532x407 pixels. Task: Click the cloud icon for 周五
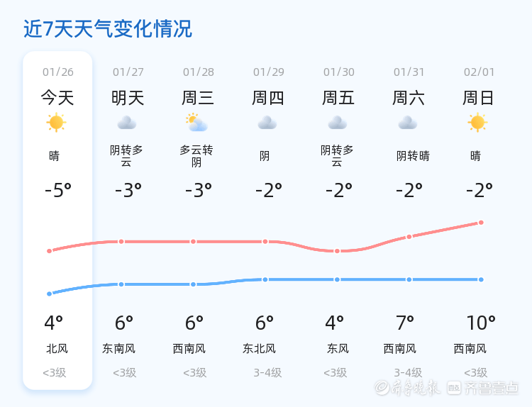tap(338, 123)
